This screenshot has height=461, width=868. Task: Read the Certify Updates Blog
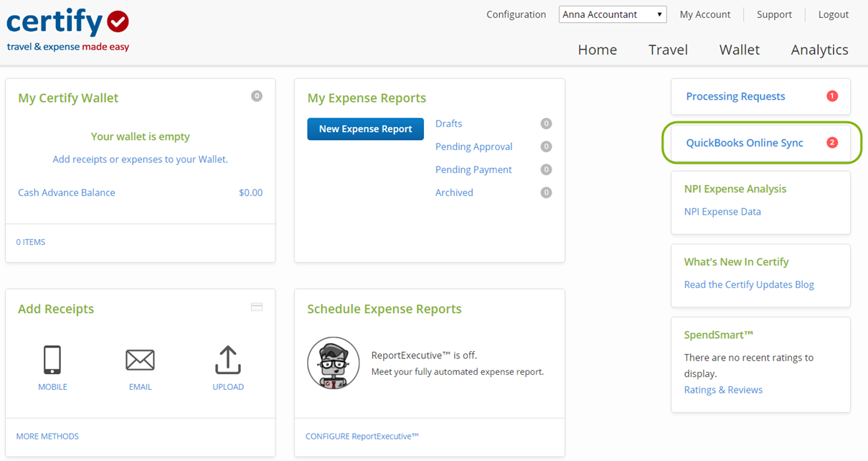click(x=749, y=284)
